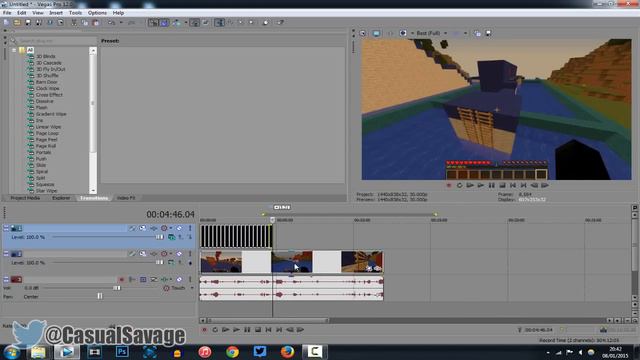Click compositing mode icon on video track 1

[x=171, y=237]
